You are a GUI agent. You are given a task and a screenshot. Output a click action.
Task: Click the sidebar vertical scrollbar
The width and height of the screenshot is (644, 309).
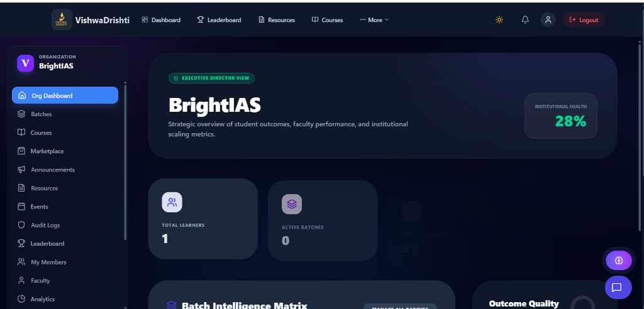pyautogui.click(x=125, y=162)
